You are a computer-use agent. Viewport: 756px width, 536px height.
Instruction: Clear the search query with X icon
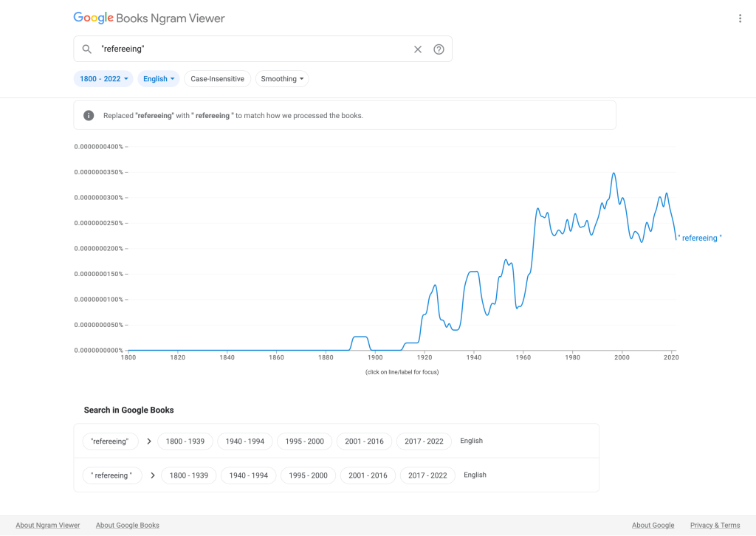click(418, 49)
